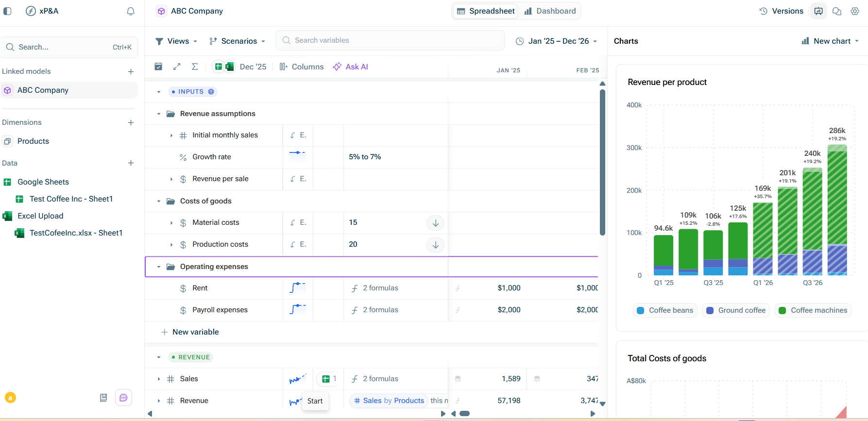This screenshot has height=421, width=868.
Task: Toggle Coffee machines legend series
Action: coord(813,310)
